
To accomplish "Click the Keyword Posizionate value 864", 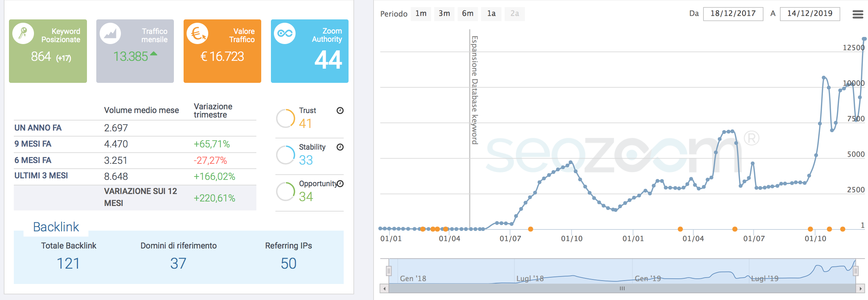I will pyautogui.click(x=41, y=57).
